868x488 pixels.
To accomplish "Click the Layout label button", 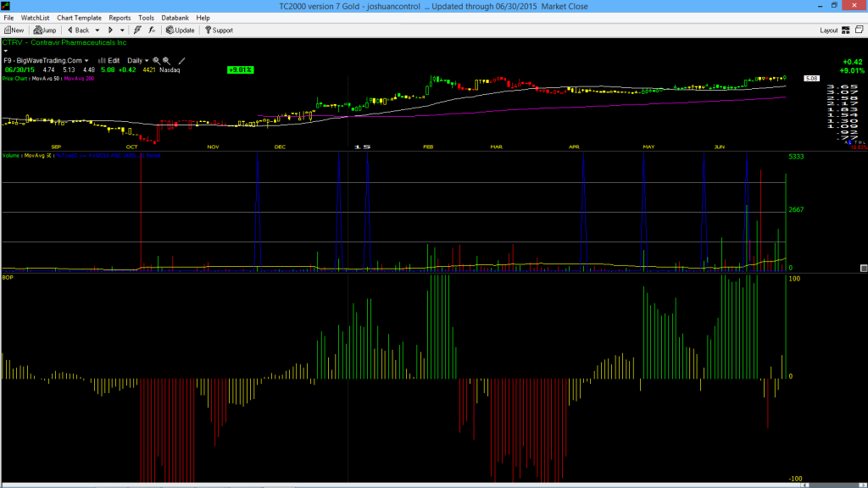I will click(829, 30).
